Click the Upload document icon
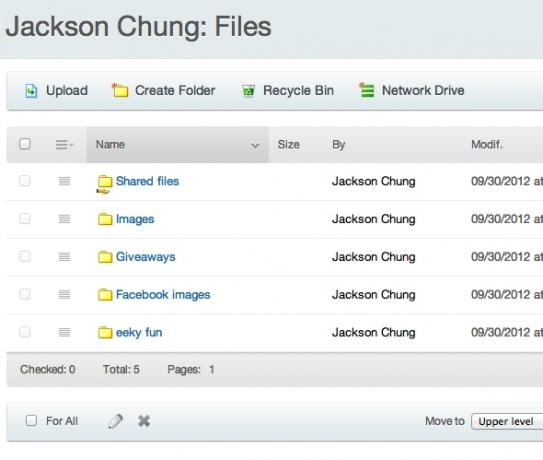543x460 pixels. pyautogui.click(x=31, y=91)
